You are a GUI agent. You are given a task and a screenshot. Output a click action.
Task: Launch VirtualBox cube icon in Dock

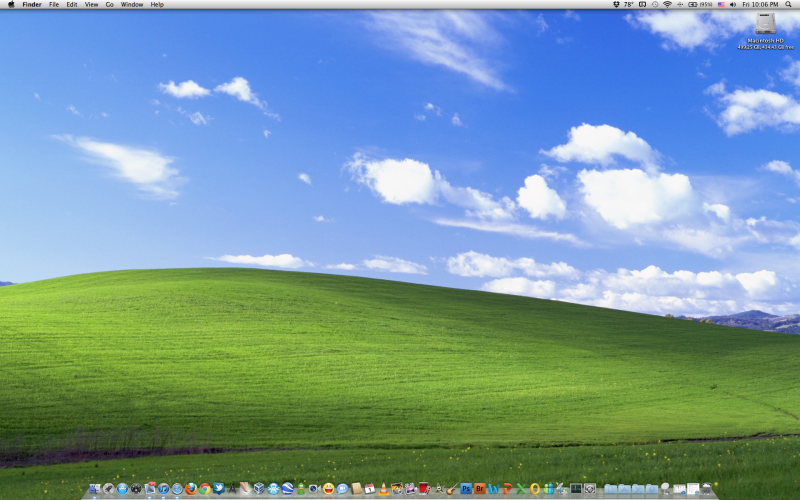(259, 488)
